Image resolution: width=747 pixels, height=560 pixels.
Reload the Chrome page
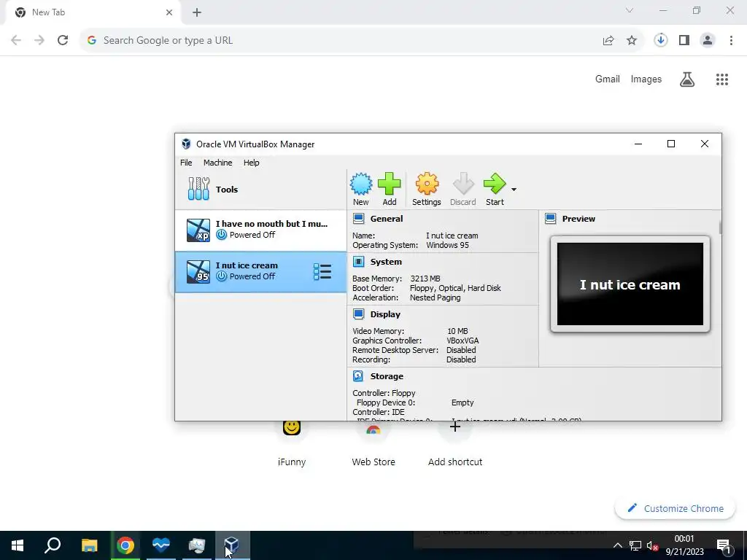[63, 41]
